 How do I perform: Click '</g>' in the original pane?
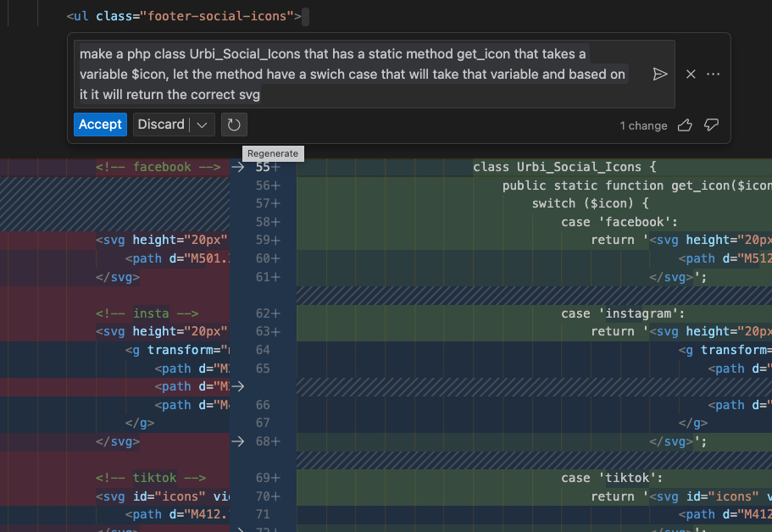click(140, 423)
